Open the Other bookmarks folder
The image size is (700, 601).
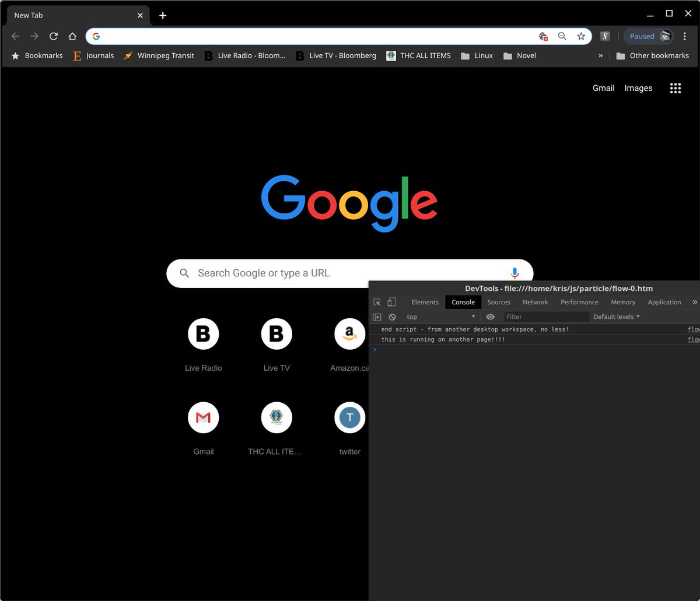pos(652,55)
